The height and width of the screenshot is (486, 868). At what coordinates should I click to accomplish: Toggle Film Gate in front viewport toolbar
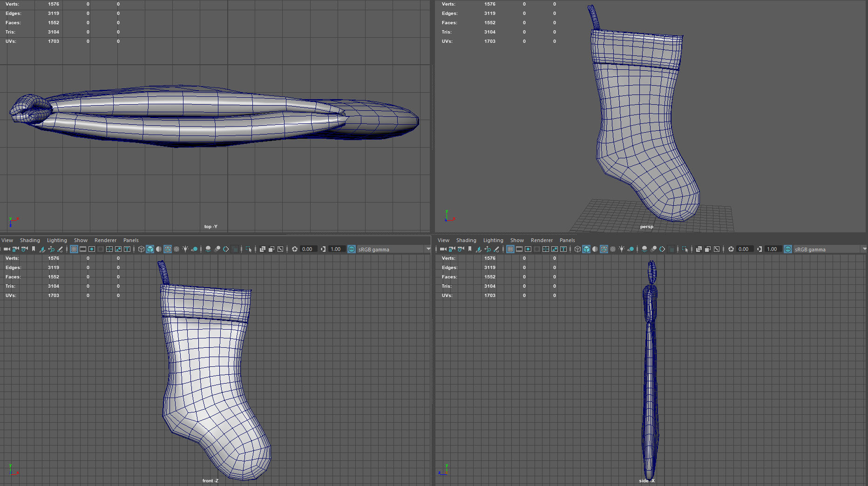coord(83,249)
